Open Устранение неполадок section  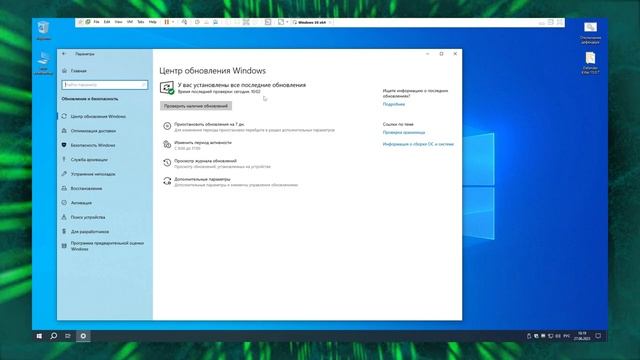[93, 174]
